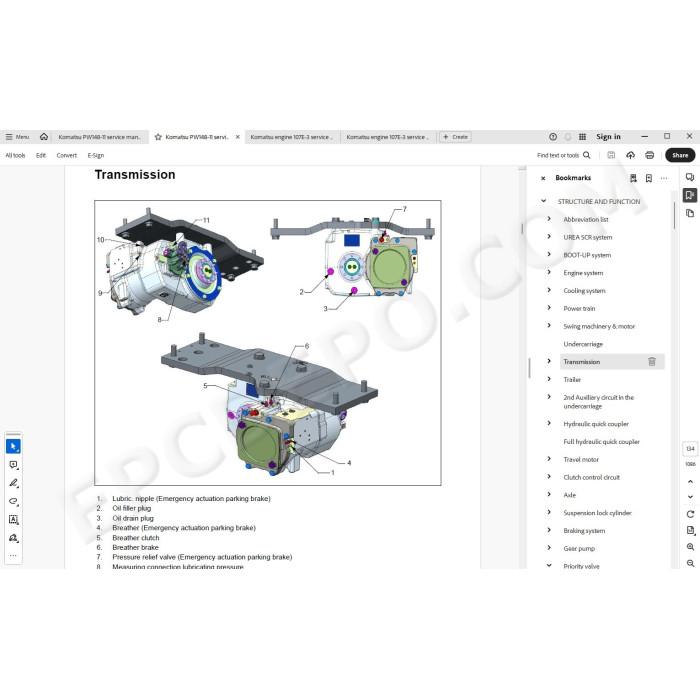The image size is (700, 700).
Task: Click the add bookmark icon
Action: [649, 178]
